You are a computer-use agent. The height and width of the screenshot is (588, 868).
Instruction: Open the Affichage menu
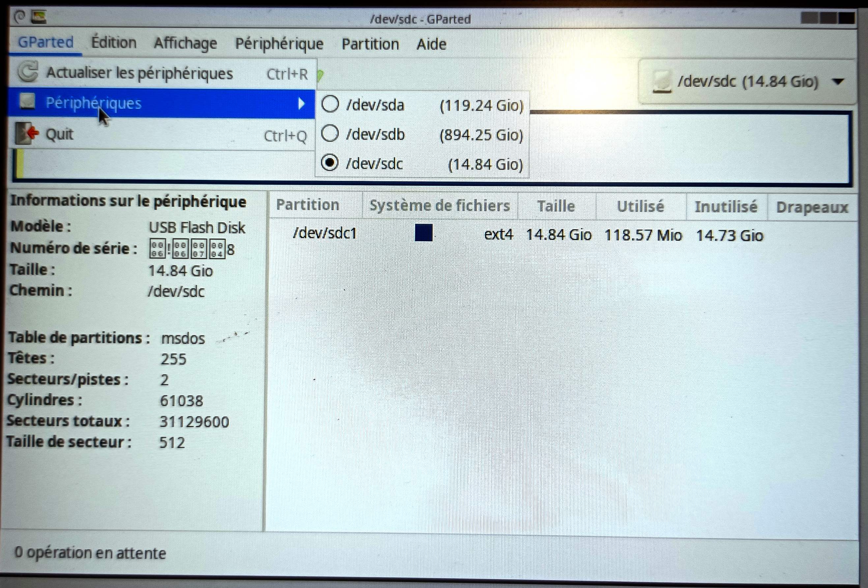(x=185, y=43)
